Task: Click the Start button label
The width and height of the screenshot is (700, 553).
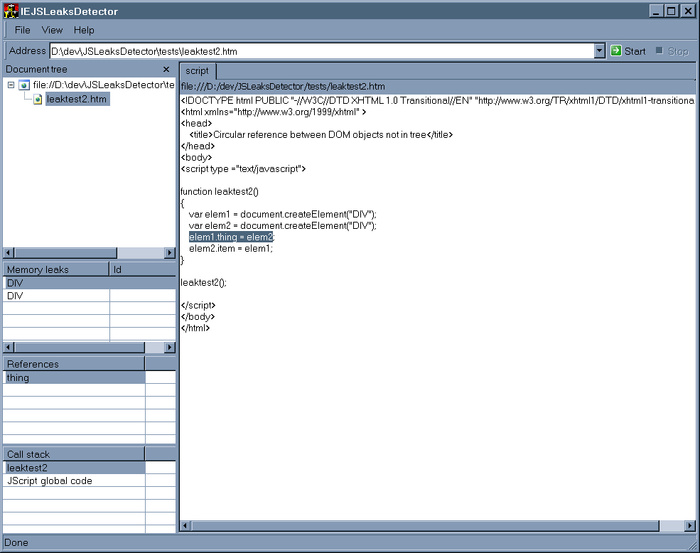Action: coord(635,51)
